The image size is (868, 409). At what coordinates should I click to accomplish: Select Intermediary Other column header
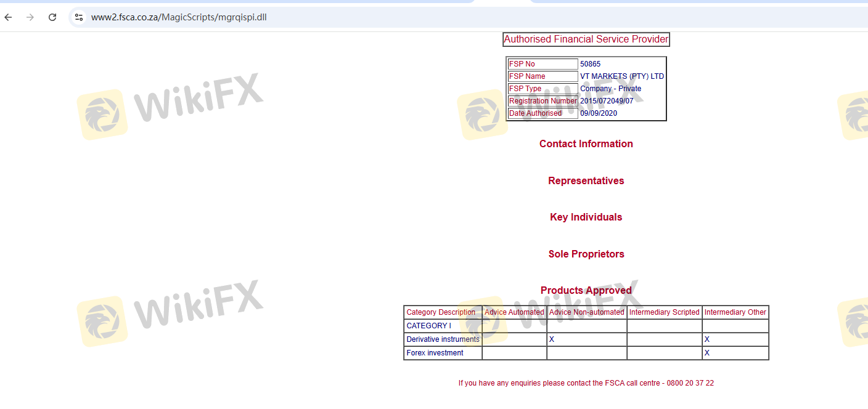[735, 312]
